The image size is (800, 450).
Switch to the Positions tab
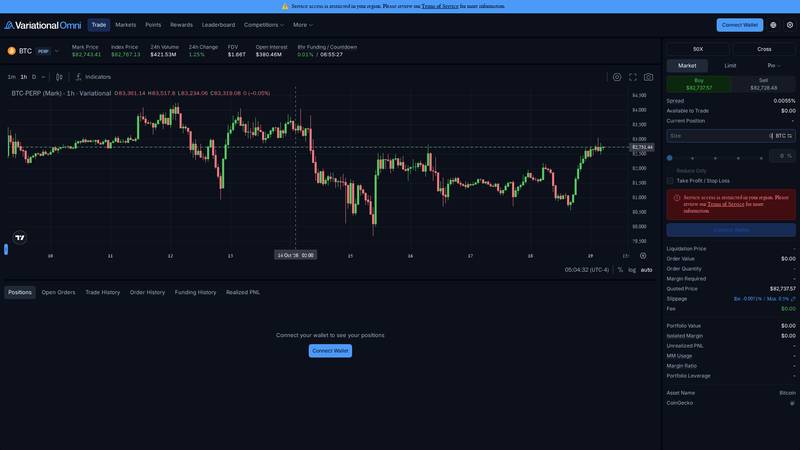click(20, 292)
